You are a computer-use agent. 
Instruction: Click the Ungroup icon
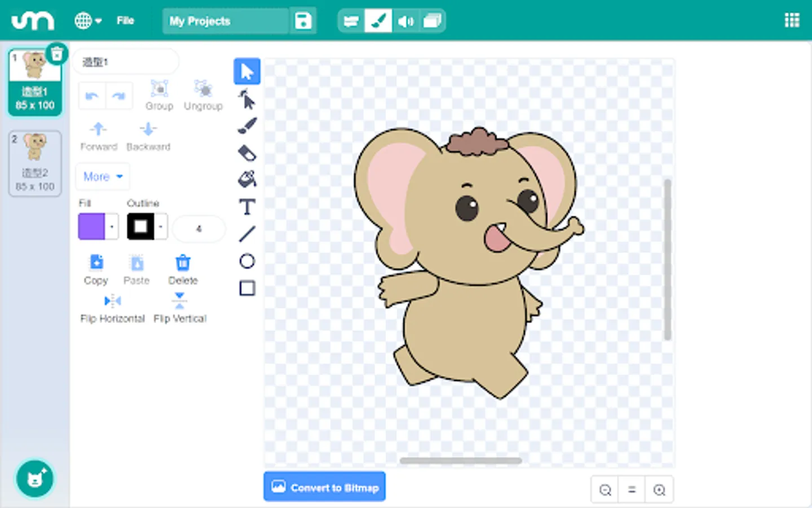[x=203, y=89]
